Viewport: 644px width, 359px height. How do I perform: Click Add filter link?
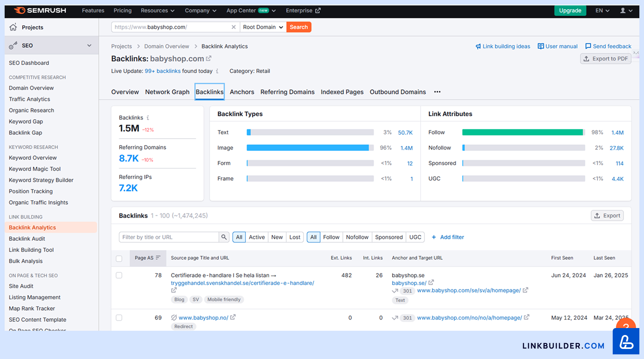click(448, 237)
